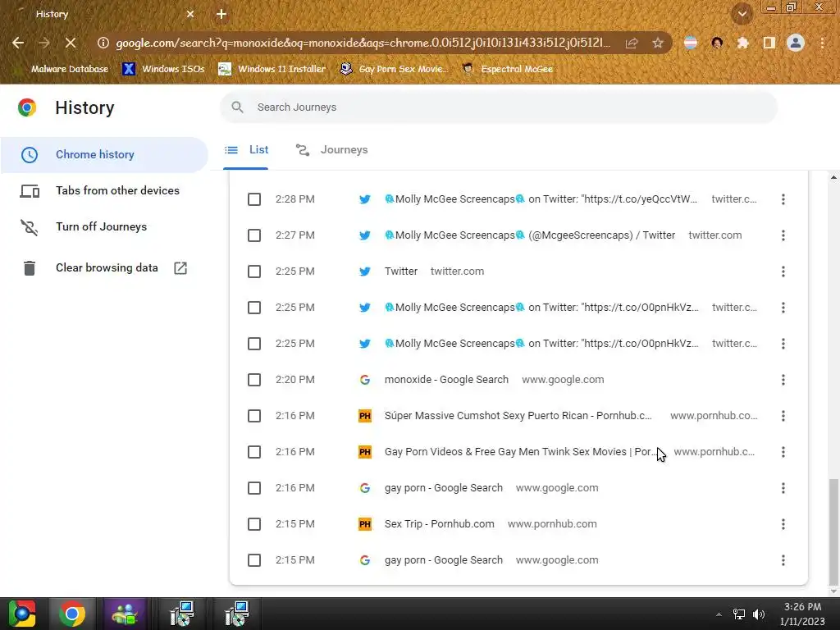Open the Windows Start button in the taskbar

(x=22, y=614)
